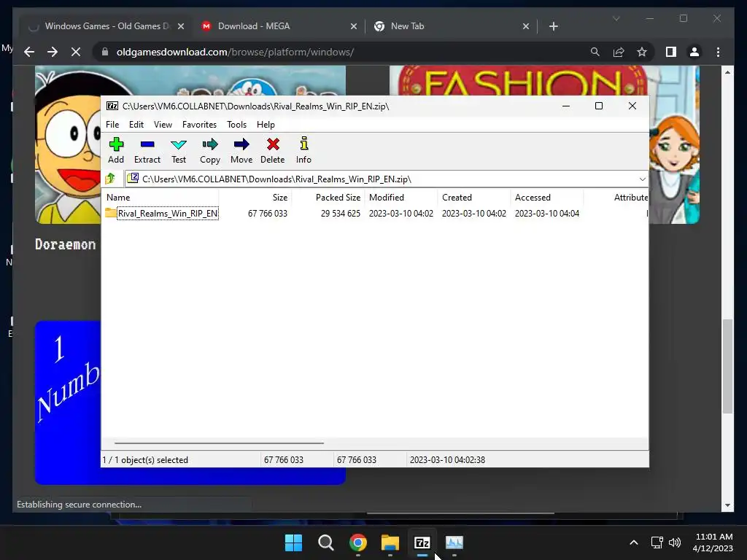Click the 7-Zip archive path field
The height and width of the screenshot is (560, 747).
click(x=381, y=179)
